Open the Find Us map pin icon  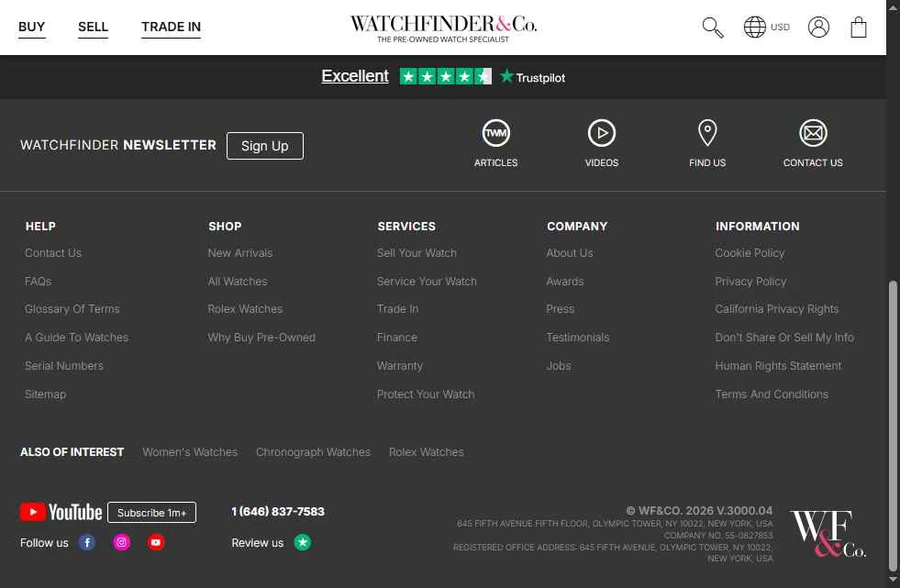707,133
